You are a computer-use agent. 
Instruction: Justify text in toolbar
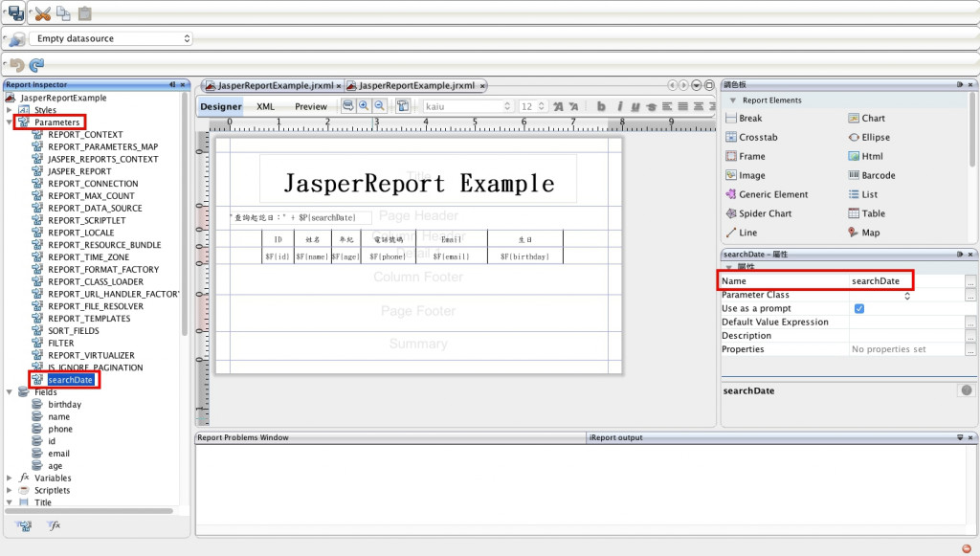(x=682, y=107)
